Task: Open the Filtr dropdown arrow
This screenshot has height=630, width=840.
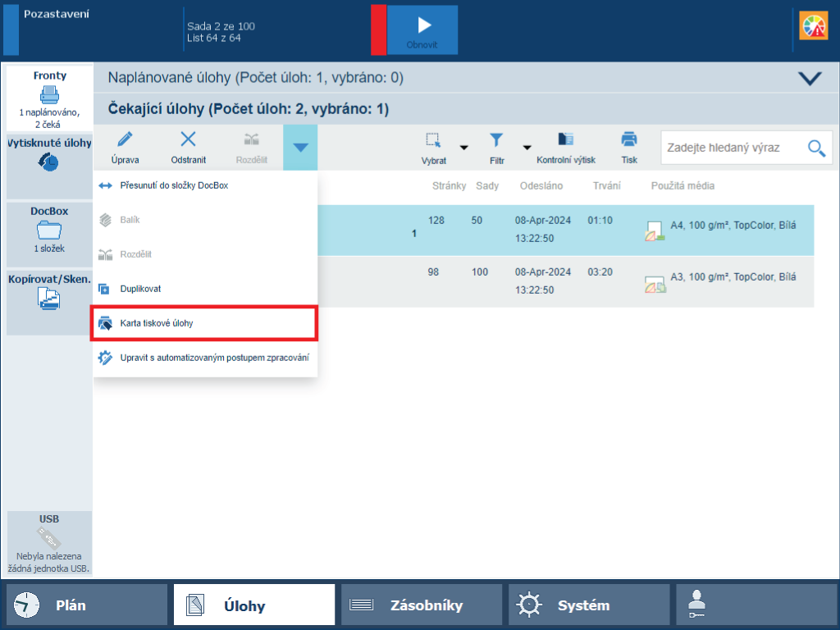Action: click(527, 148)
